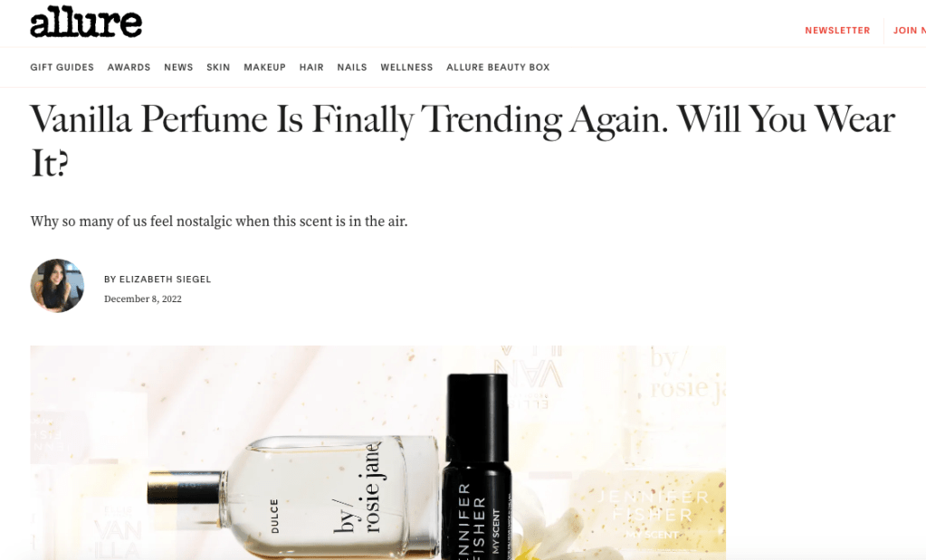The image size is (926, 560).
Task: Open the Awards menu item
Action: pyautogui.click(x=129, y=67)
